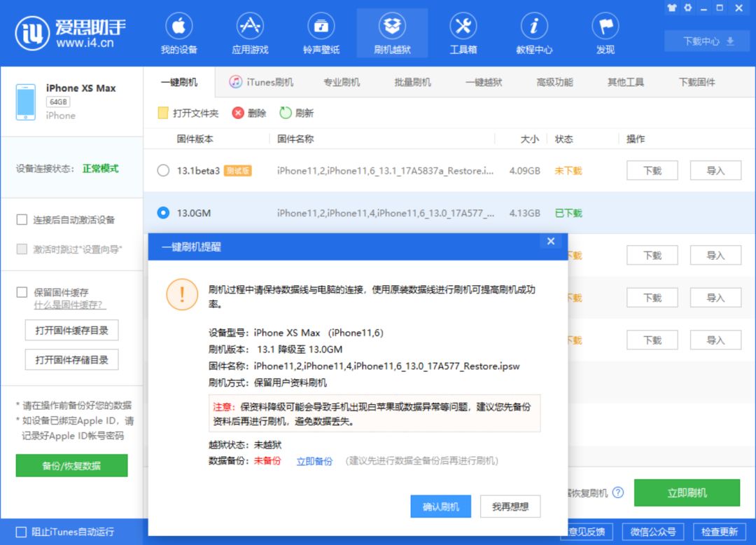
Task: Click the 正常模式 connection status text
Action: (100, 168)
